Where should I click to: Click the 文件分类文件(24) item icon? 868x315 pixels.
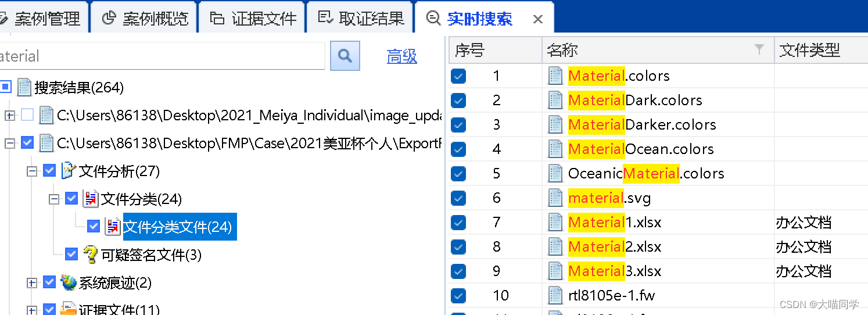tap(113, 227)
